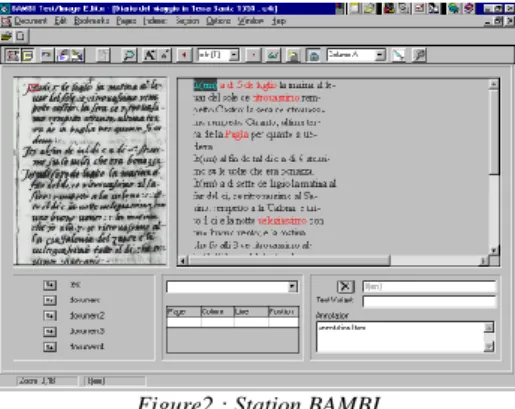515x409 pixels.
Task: Select the magnifying glass zoom tool
Action: point(129,55)
